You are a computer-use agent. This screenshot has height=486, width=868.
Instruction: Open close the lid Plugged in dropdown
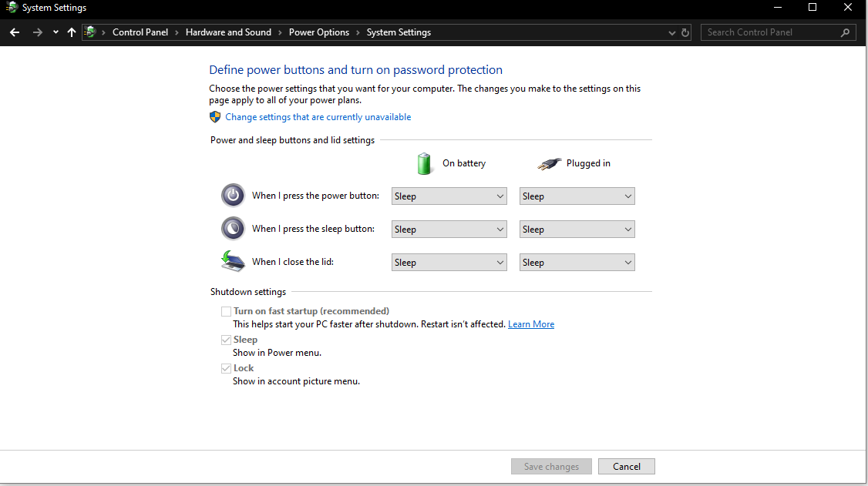[577, 263]
